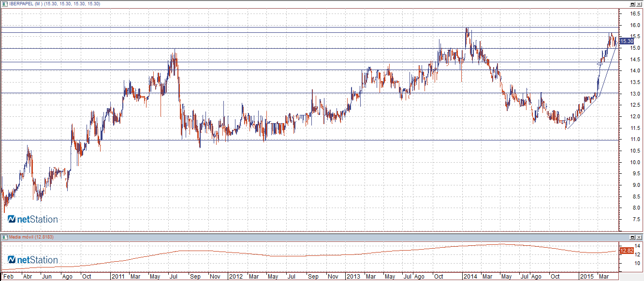Click the 2011 label on the time axis
Image resolution: width=644 pixels, height=281 pixels.
tap(118, 277)
